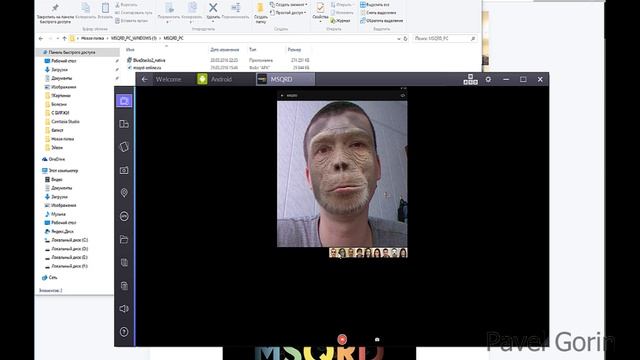The image size is (640, 360).
Task: Open the folder icon in BlueStacks sidebar
Action: (124, 239)
